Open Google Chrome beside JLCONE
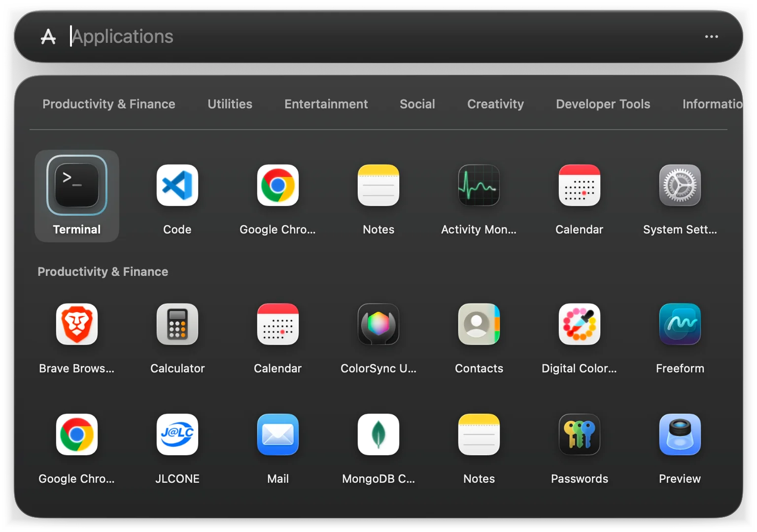757x532 pixels. 77,435
